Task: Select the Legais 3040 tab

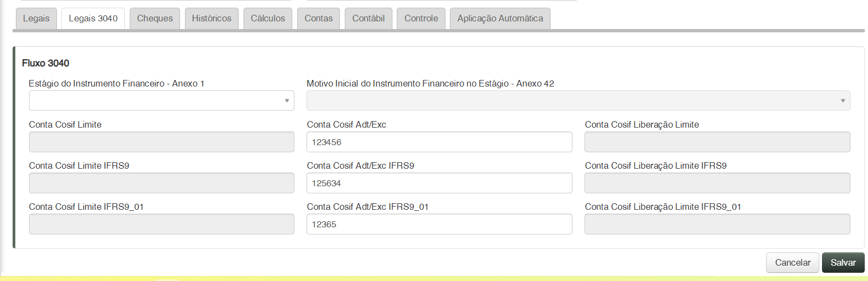Action: [93, 18]
